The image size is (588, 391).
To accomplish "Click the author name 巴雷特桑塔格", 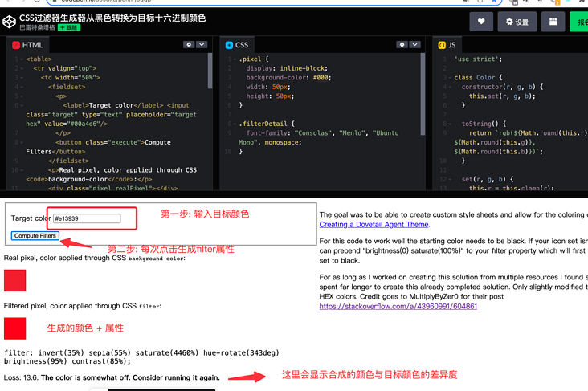I will 37,27.
